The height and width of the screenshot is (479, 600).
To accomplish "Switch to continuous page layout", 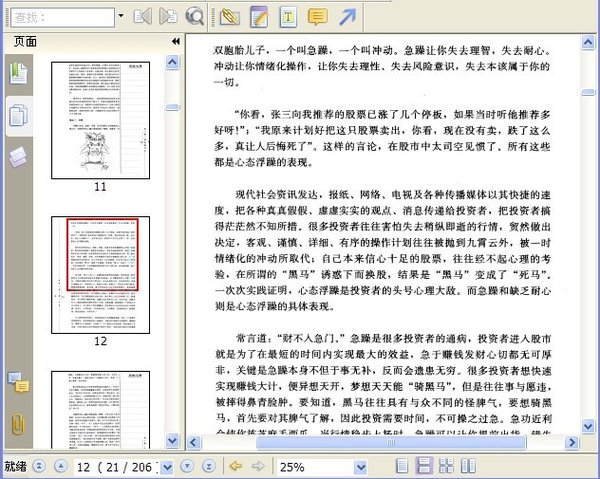I will pos(424,466).
